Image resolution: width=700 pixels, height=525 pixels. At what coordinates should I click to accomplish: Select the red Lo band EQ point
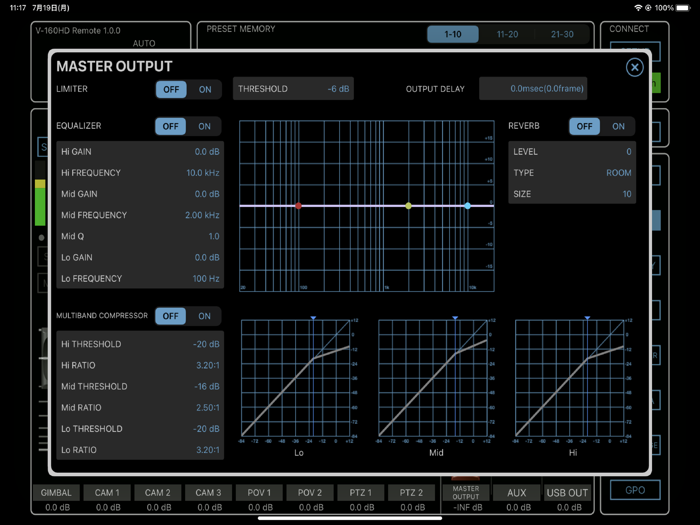[298, 206]
